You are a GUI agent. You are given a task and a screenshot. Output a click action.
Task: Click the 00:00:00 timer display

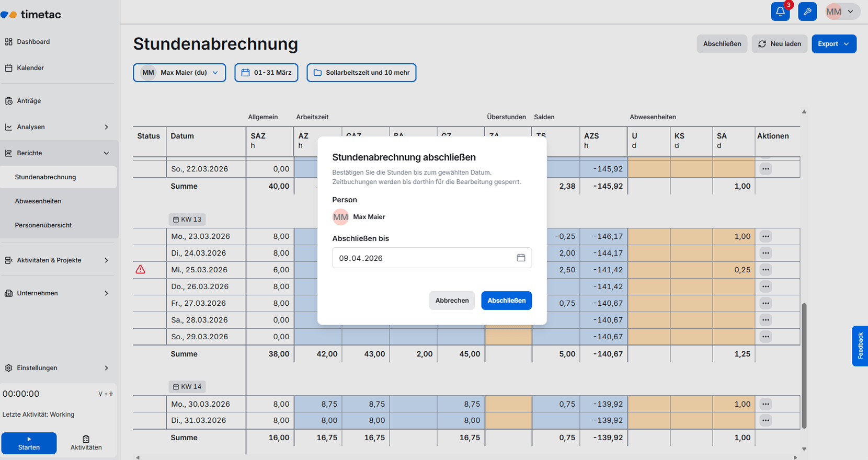click(21, 394)
